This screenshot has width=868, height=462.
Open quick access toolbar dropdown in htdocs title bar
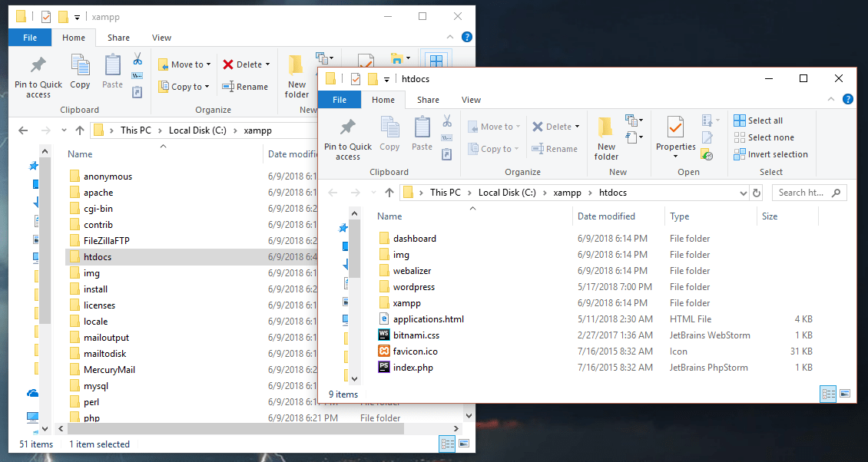pyautogui.click(x=386, y=79)
